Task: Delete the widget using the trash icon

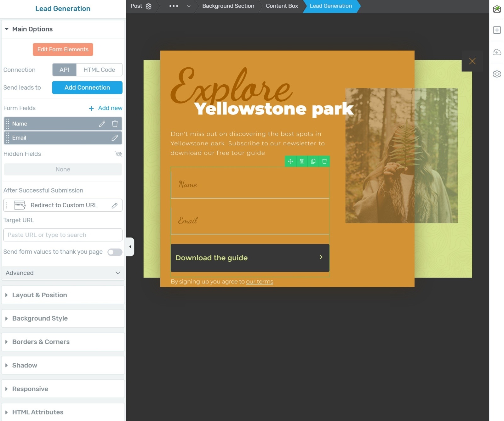Action: point(324,161)
